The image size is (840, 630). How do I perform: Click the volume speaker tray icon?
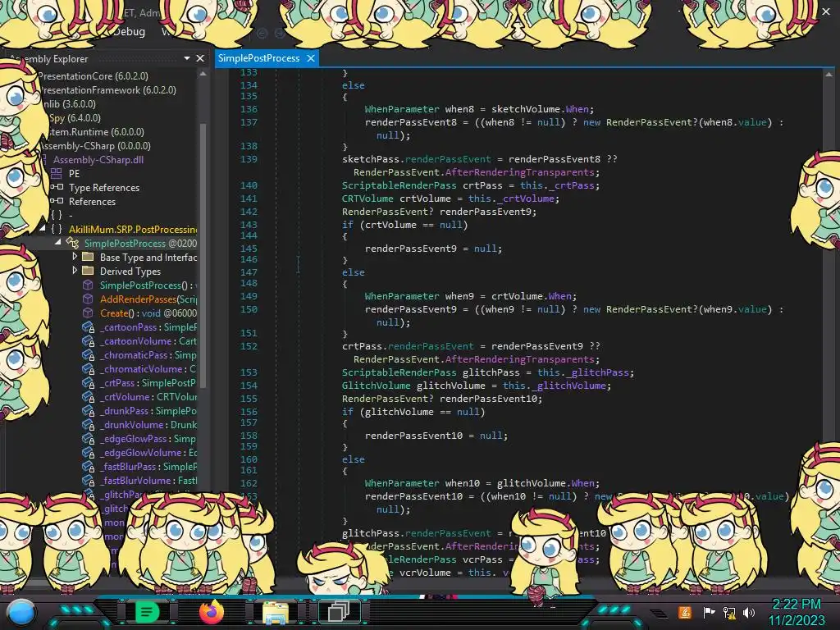749,612
